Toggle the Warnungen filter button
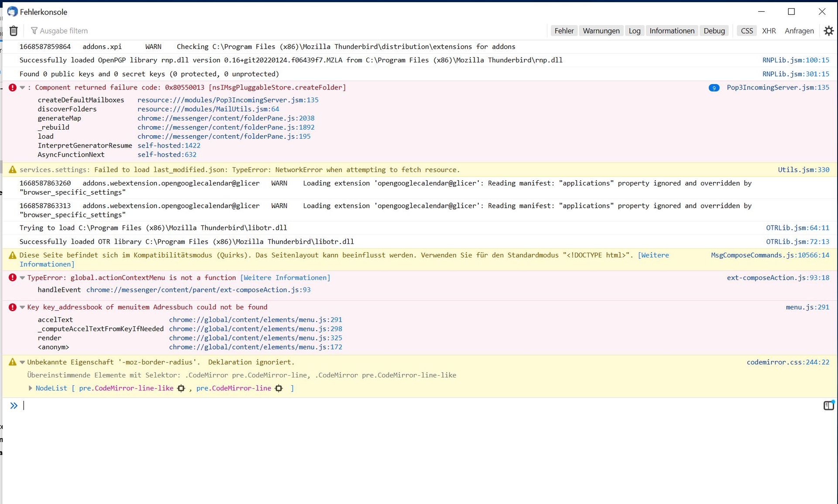The width and height of the screenshot is (838, 504). 601,31
